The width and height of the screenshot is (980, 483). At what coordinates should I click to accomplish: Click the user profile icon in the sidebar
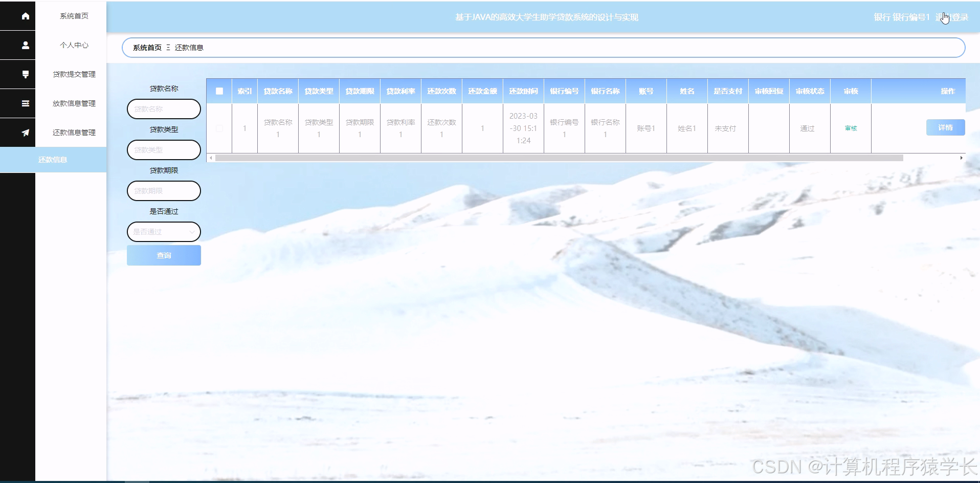(x=25, y=45)
